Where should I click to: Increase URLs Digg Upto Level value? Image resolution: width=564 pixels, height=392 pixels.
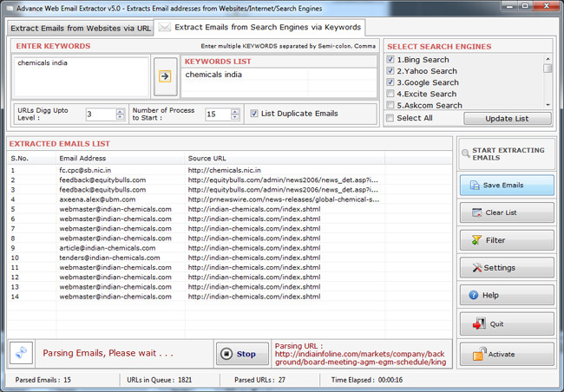pos(120,112)
